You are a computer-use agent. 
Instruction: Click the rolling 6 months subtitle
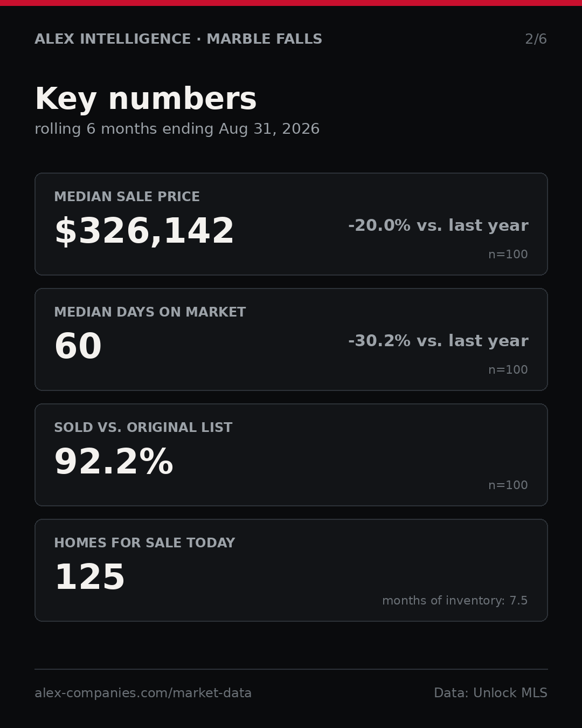point(177,129)
